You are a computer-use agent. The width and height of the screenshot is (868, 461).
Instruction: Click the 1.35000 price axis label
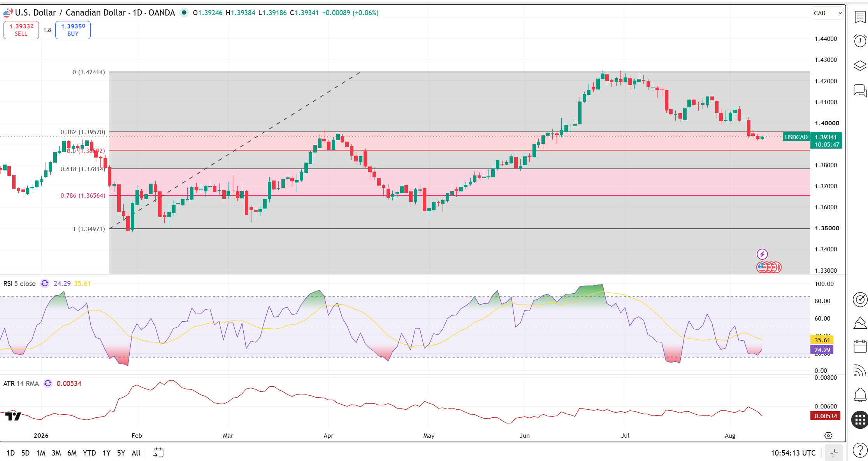point(827,228)
